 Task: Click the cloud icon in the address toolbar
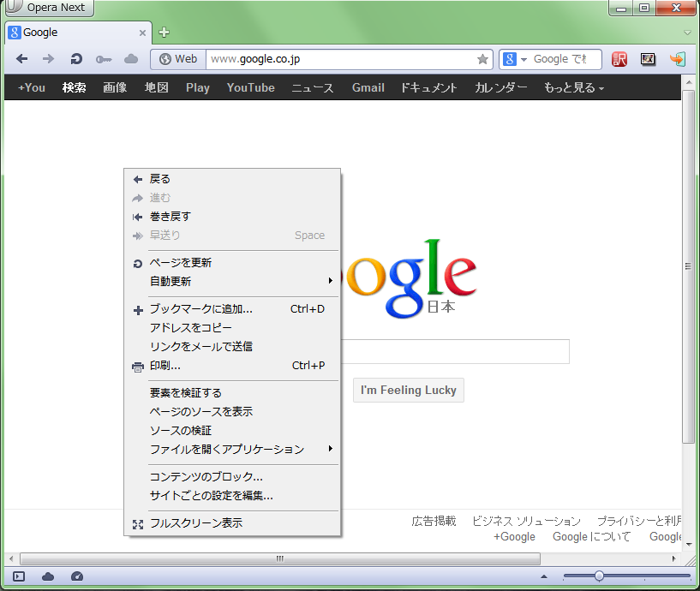(x=131, y=59)
